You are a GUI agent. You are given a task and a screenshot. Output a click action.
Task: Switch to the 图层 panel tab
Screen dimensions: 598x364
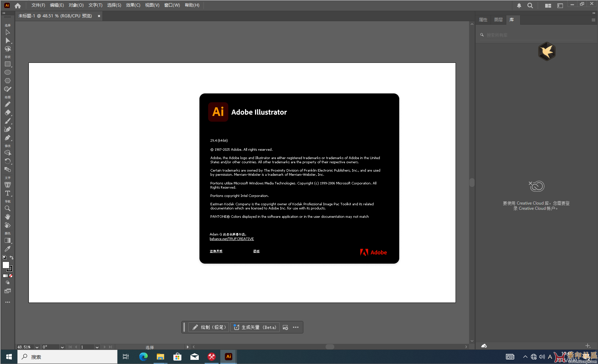pos(498,20)
